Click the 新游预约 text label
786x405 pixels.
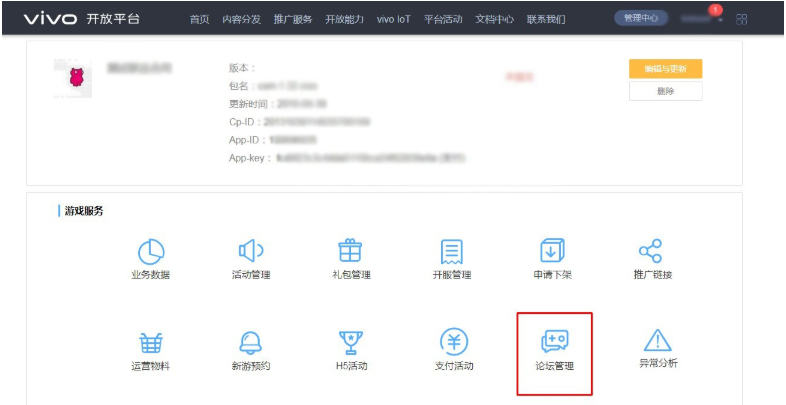coord(251,366)
